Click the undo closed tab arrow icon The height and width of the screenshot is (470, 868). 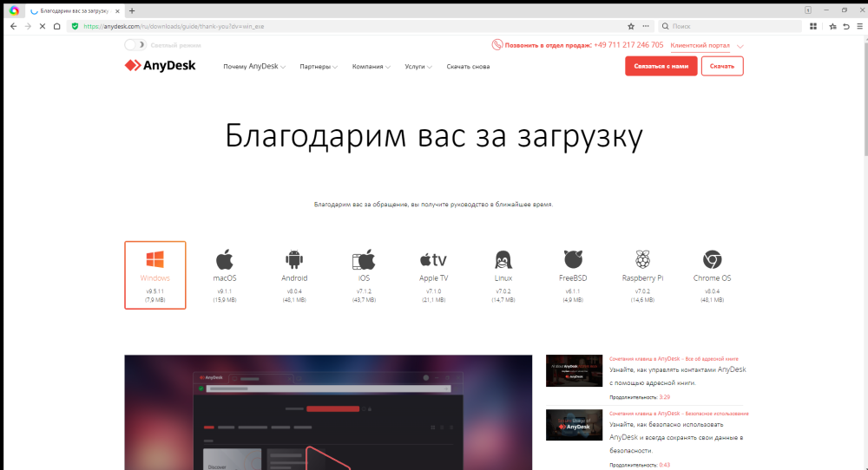[x=846, y=26]
